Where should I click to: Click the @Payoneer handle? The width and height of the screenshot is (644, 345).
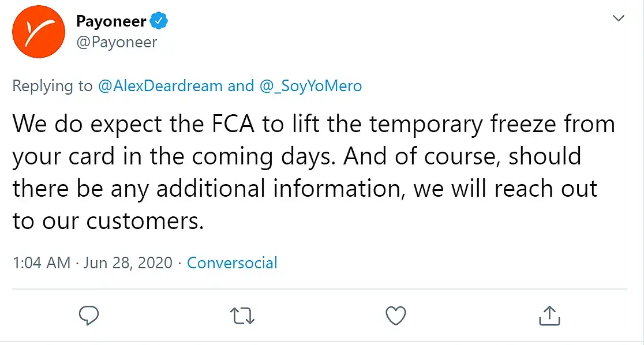[x=117, y=43]
